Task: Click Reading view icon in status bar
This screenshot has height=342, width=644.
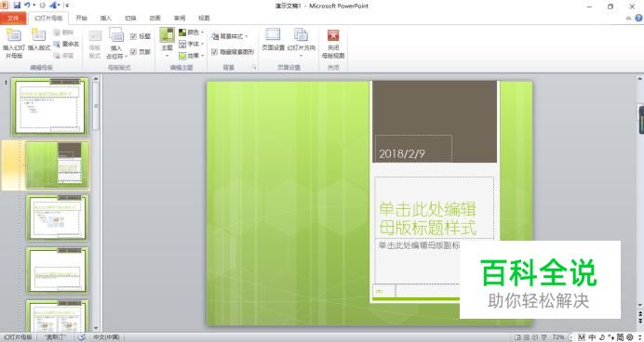Action: pos(535,337)
